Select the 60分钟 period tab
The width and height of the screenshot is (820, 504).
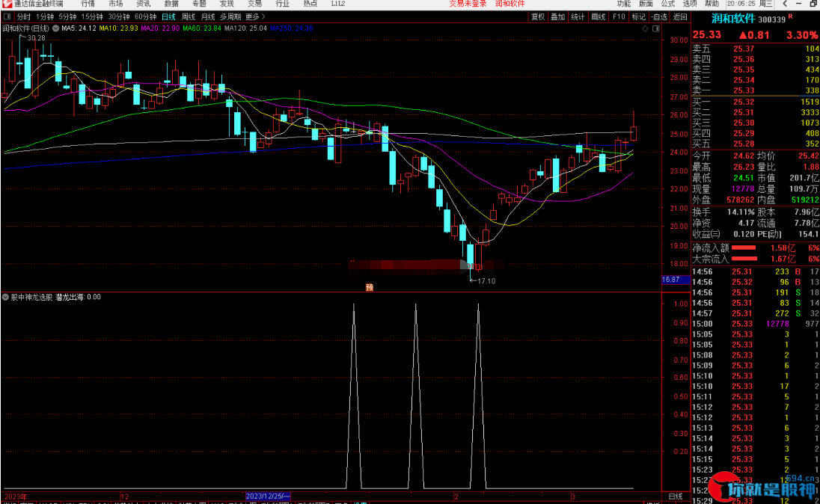point(145,16)
